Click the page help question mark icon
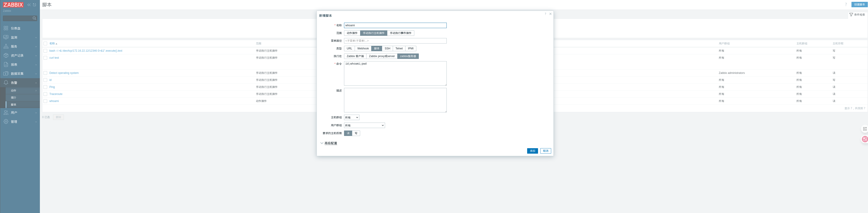 846,5
